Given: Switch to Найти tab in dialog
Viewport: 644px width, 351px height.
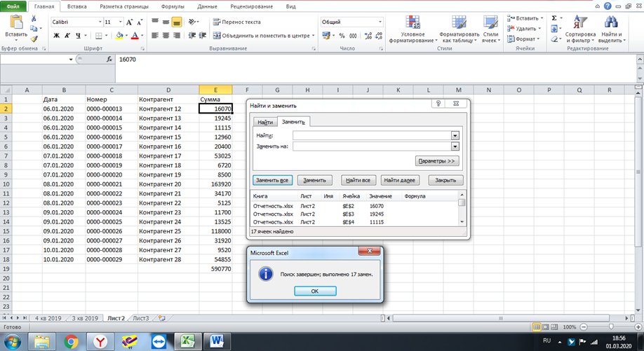Looking at the screenshot, I should pyautogui.click(x=265, y=122).
